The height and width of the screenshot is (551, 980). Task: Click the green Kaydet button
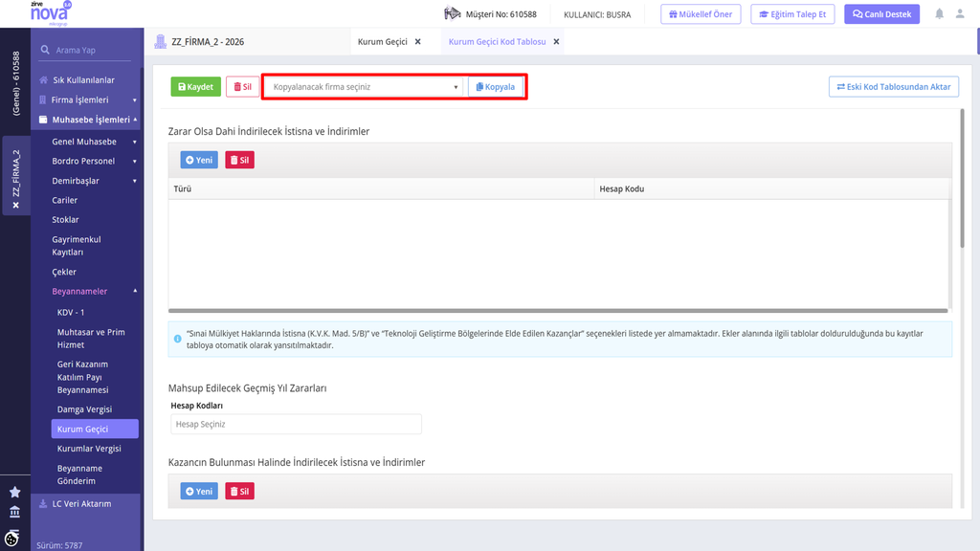coord(195,87)
